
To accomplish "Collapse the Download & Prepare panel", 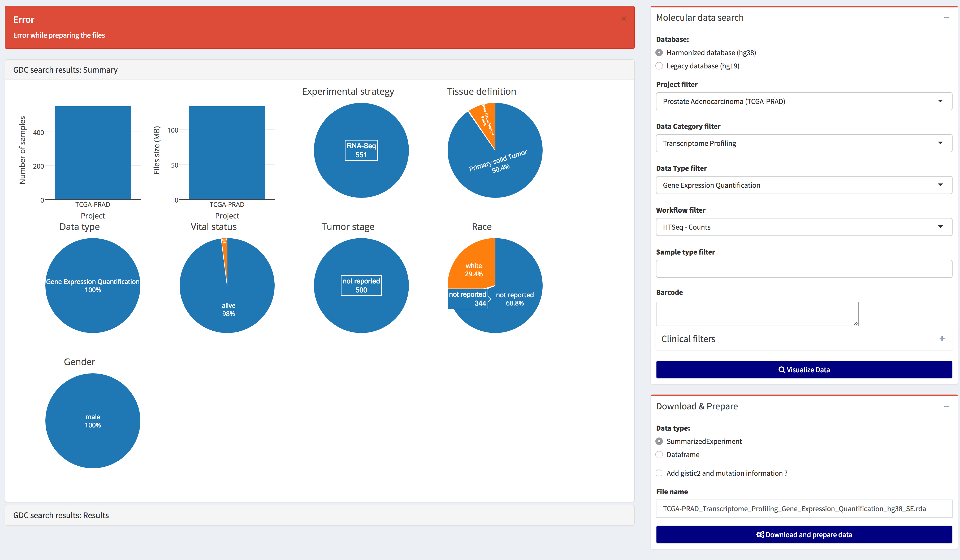I will click(948, 406).
